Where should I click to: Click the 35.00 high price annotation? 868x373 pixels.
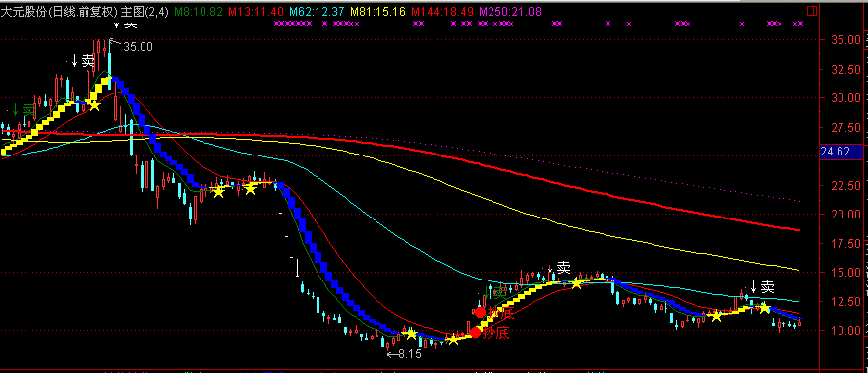pos(138,47)
